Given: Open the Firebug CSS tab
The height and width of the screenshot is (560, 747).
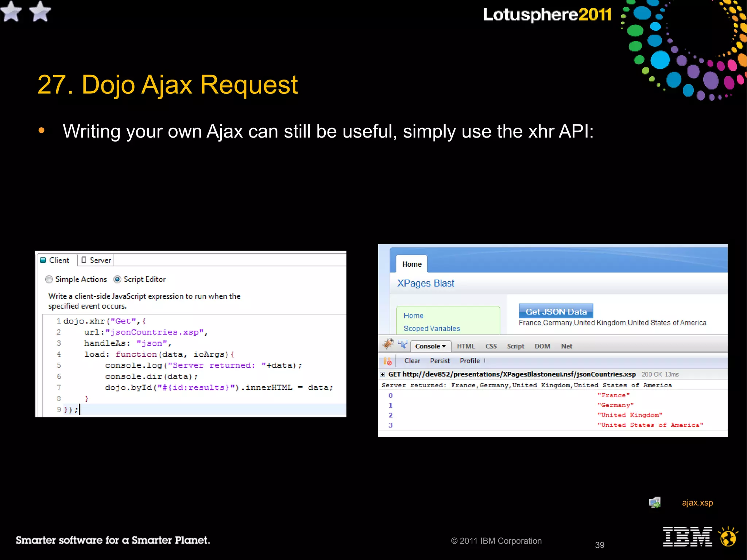Looking at the screenshot, I should coord(491,346).
